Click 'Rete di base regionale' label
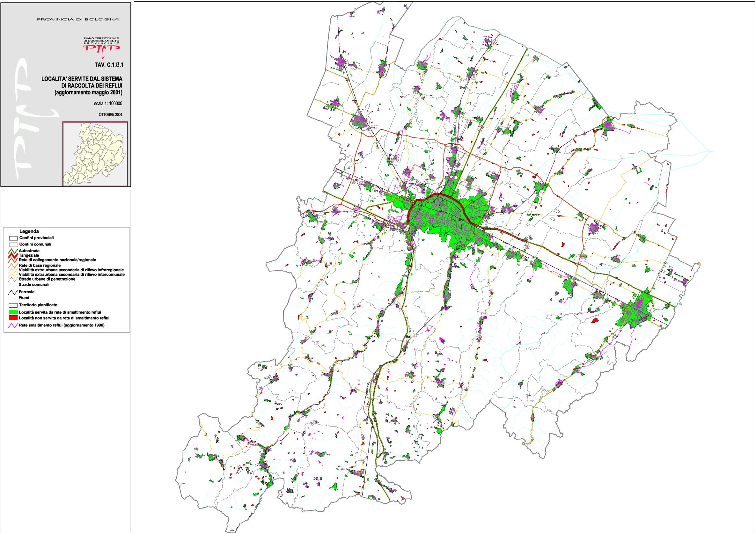This screenshot has width=756, height=534. 40,265
